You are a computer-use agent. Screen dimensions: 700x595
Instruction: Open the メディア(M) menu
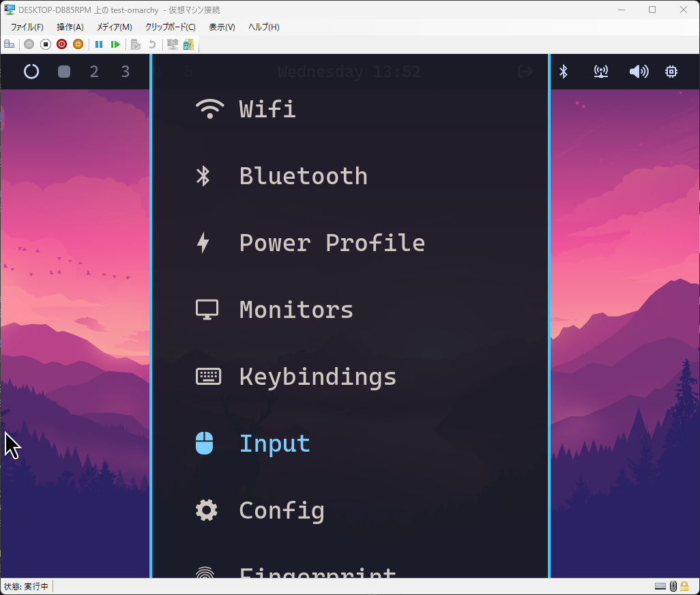(x=115, y=27)
